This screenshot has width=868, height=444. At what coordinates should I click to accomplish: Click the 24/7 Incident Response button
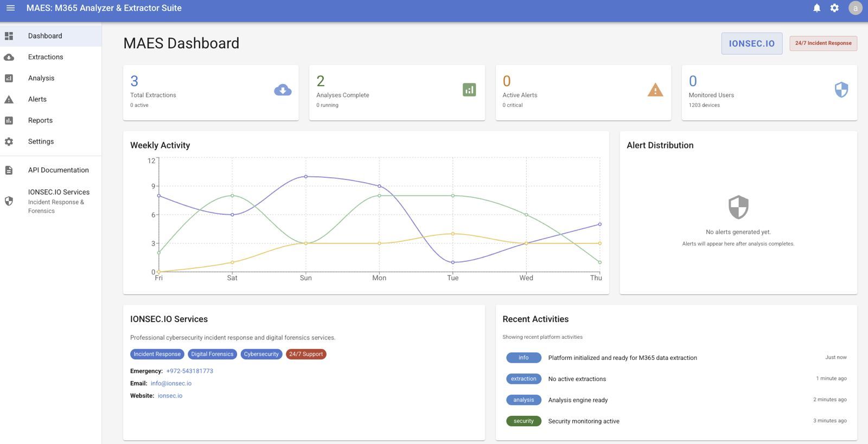tap(824, 43)
